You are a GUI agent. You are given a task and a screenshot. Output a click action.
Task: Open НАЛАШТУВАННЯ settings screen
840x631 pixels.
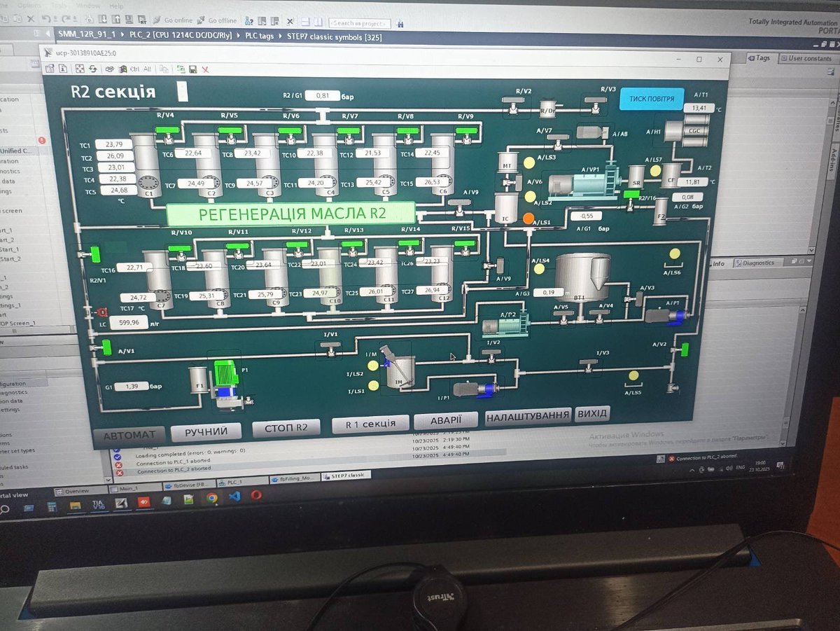coord(528,416)
